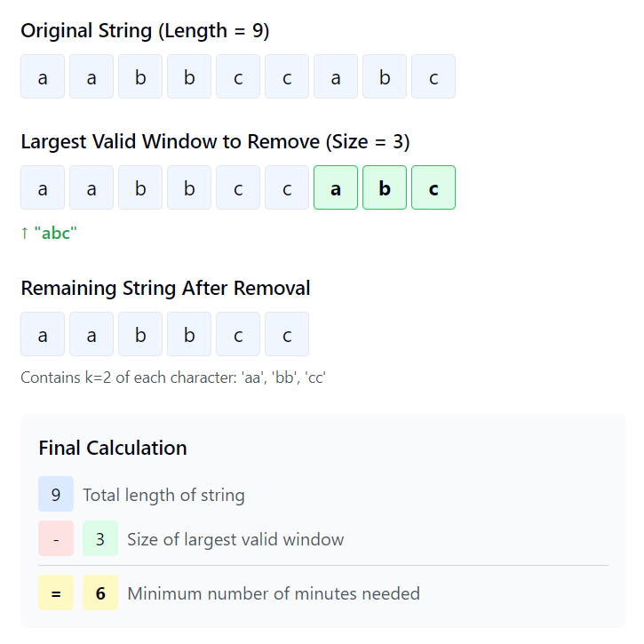
Task: Click the 'Final Calculation' heading
Action: point(113,448)
